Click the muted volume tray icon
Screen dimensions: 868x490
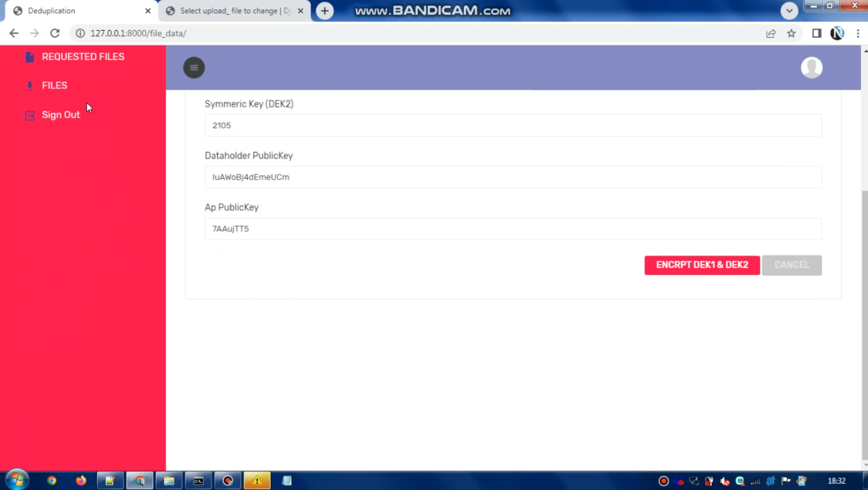coord(725,481)
